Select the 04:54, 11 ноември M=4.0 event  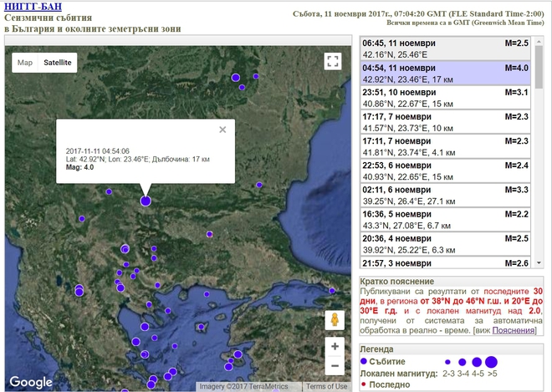(x=445, y=74)
